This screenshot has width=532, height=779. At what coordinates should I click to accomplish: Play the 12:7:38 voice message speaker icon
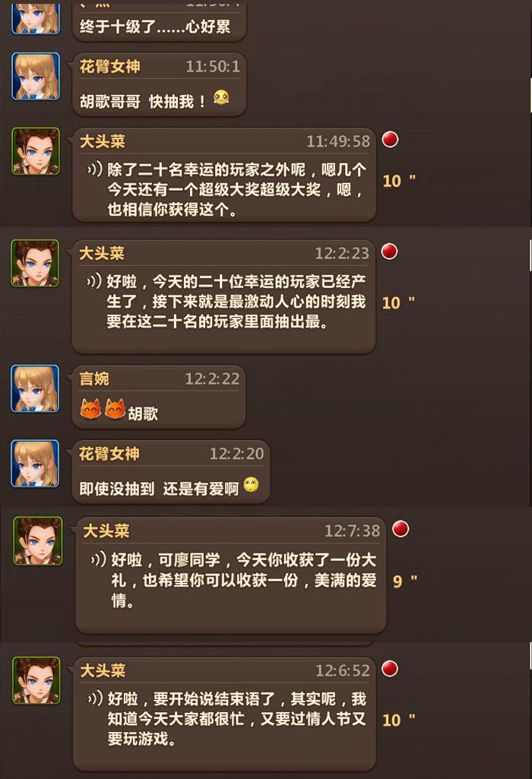click(x=98, y=559)
